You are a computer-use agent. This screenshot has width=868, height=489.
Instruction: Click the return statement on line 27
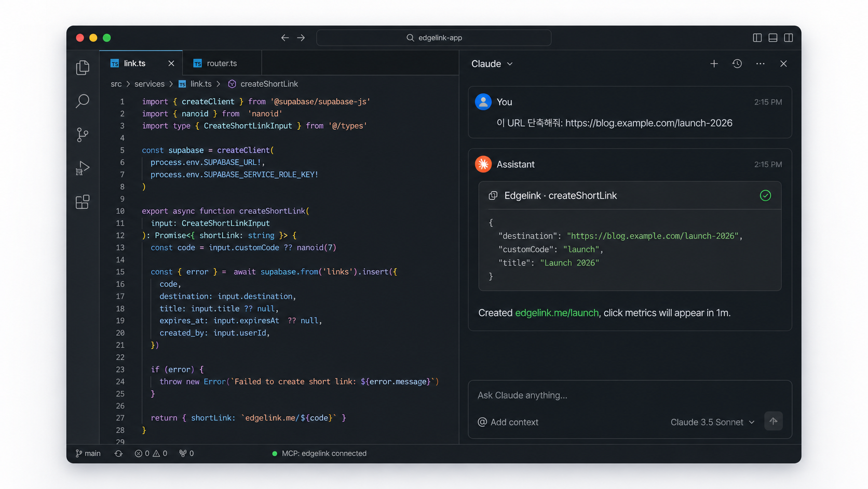[x=248, y=418]
